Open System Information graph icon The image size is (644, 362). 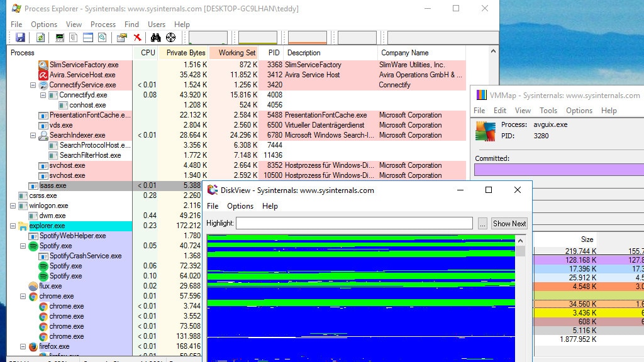[x=60, y=38]
